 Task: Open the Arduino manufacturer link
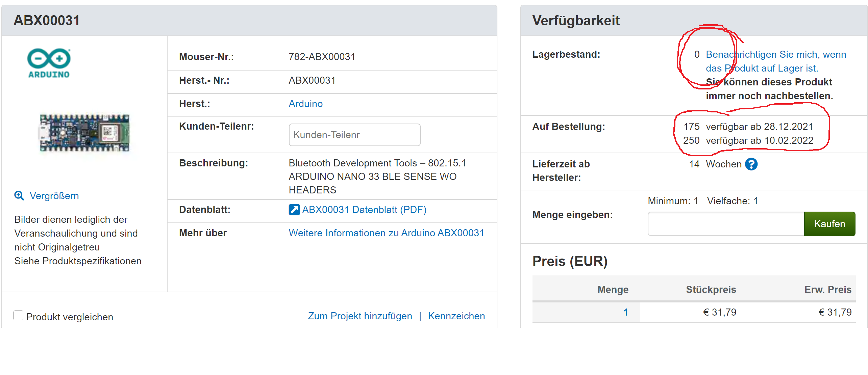[305, 104]
